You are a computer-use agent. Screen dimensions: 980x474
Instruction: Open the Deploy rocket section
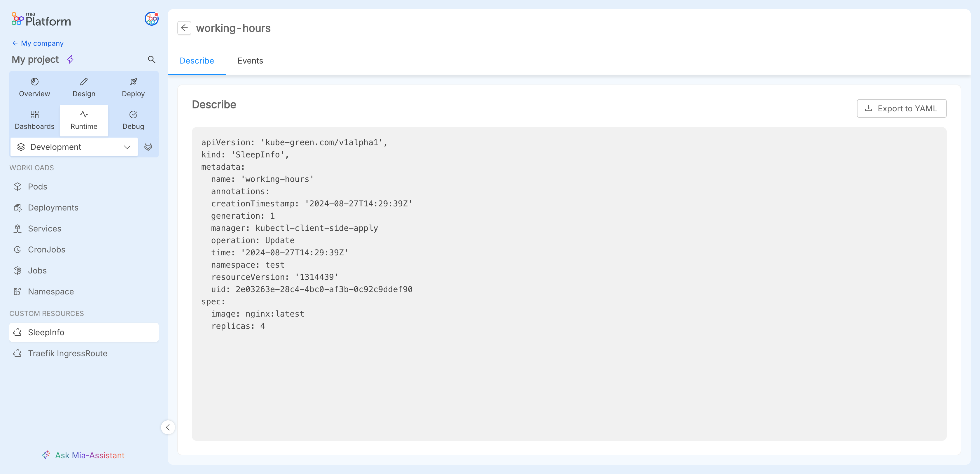[133, 88]
